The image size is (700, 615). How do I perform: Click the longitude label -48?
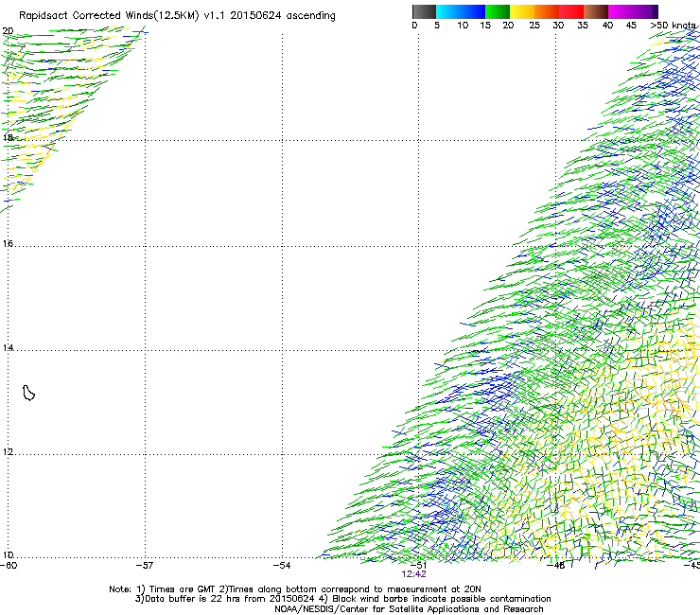[x=556, y=566]
